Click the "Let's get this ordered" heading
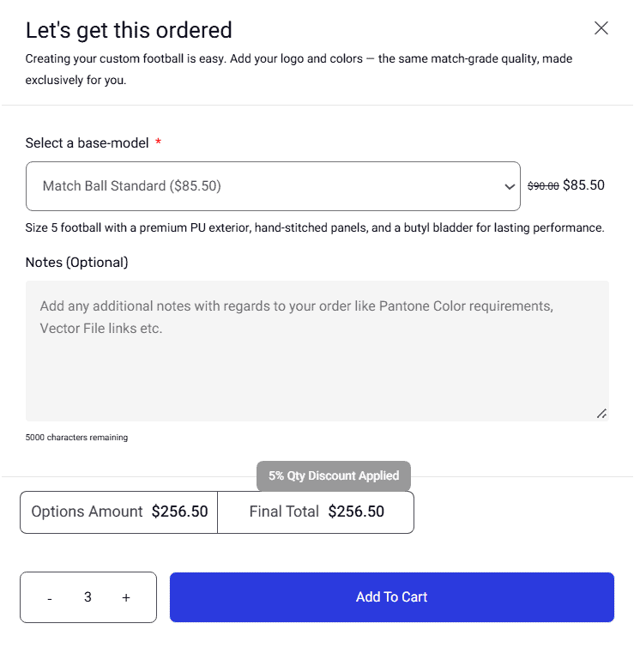The height and width of the screenshot is (672, 634). click(x=129, y=31)
